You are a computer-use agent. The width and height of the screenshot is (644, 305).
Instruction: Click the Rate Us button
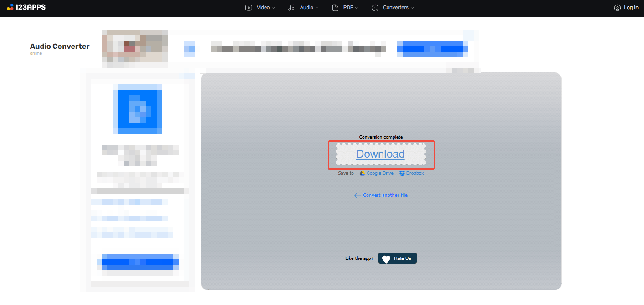point(398,258)
